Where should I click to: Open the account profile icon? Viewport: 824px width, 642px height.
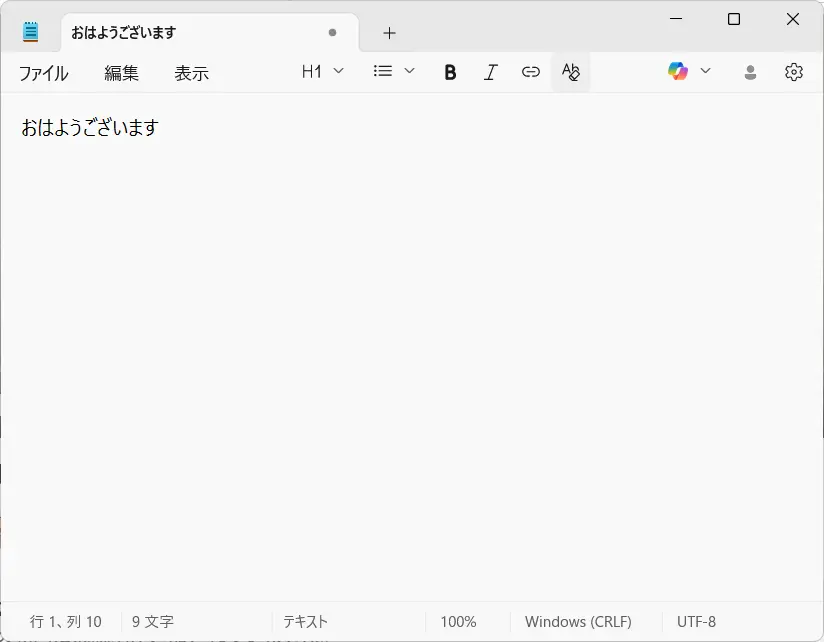[750, 72]
